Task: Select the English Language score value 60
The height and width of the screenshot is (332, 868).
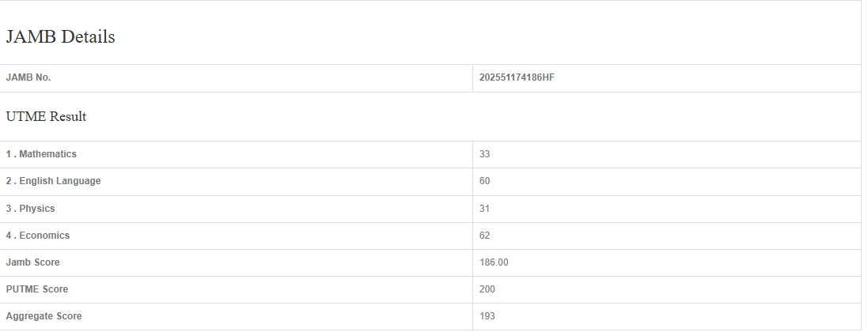Action: pos(484,181)
